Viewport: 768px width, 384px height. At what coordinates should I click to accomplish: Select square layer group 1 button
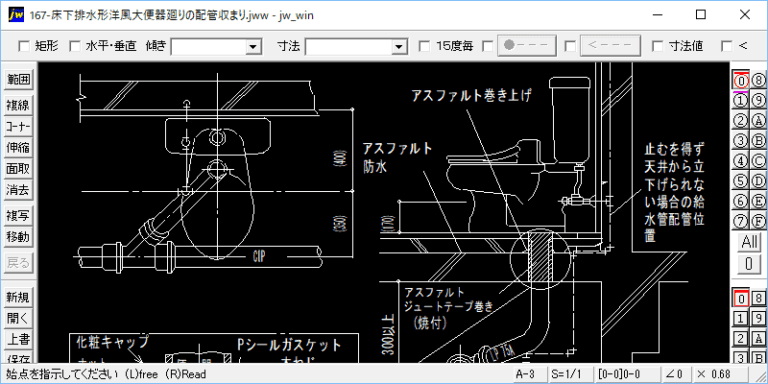click(741, 318)
